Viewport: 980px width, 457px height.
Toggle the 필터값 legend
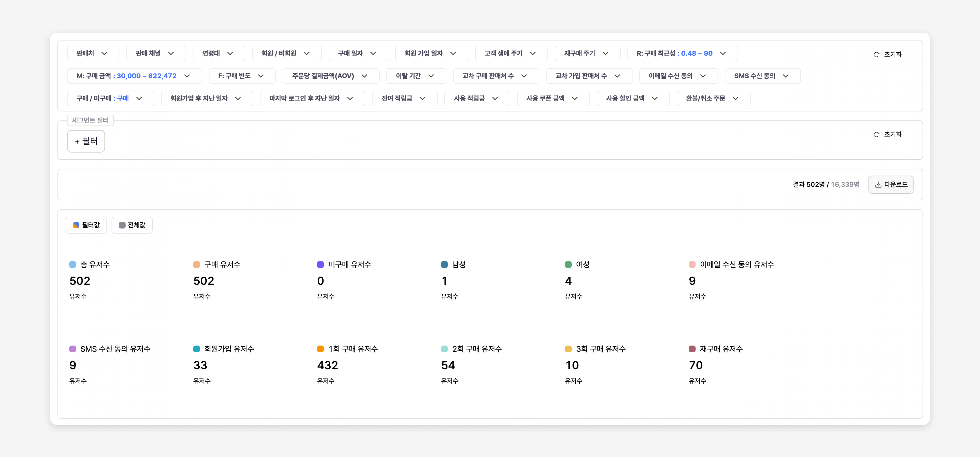click(x=86, y=225)
